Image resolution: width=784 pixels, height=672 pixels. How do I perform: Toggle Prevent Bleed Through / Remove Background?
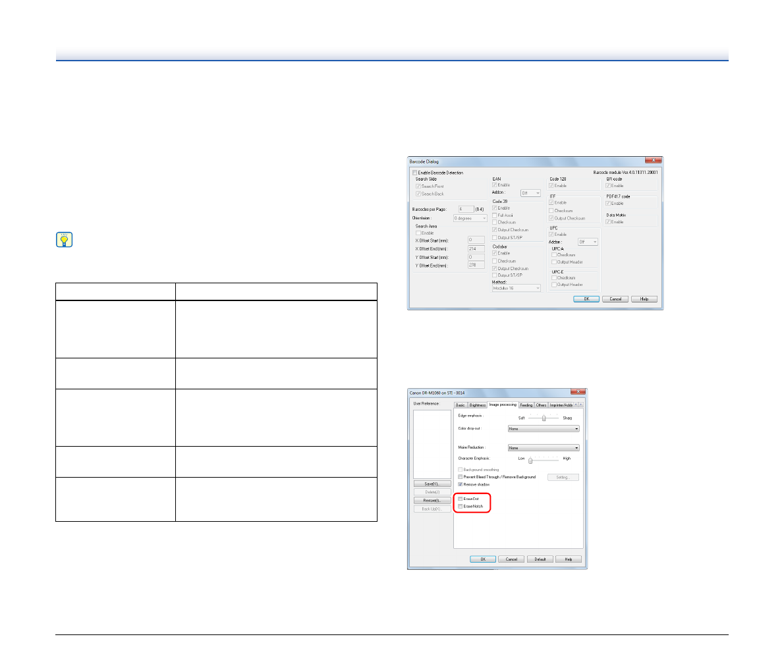click(461, 477)
